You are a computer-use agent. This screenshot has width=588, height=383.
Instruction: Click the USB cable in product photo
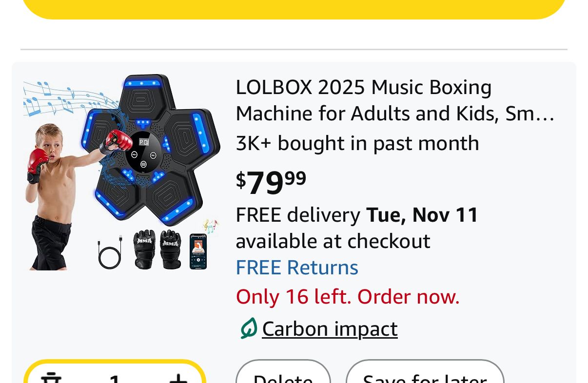[110, 251]
